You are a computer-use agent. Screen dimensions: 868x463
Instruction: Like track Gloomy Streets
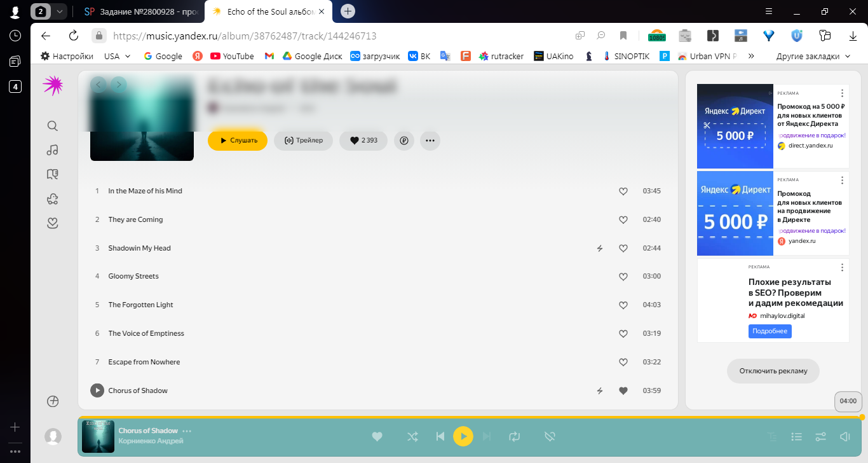click(x=623, y=276)
